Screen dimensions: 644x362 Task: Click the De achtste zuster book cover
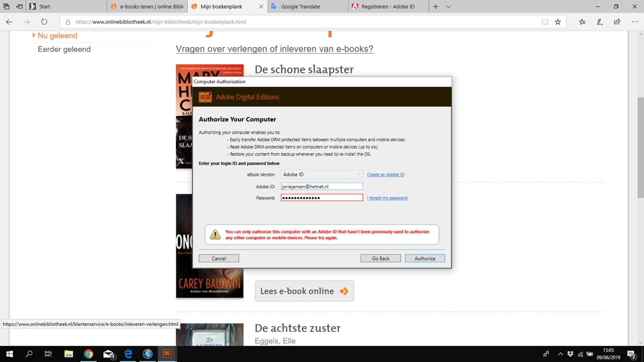click(210, 334)
